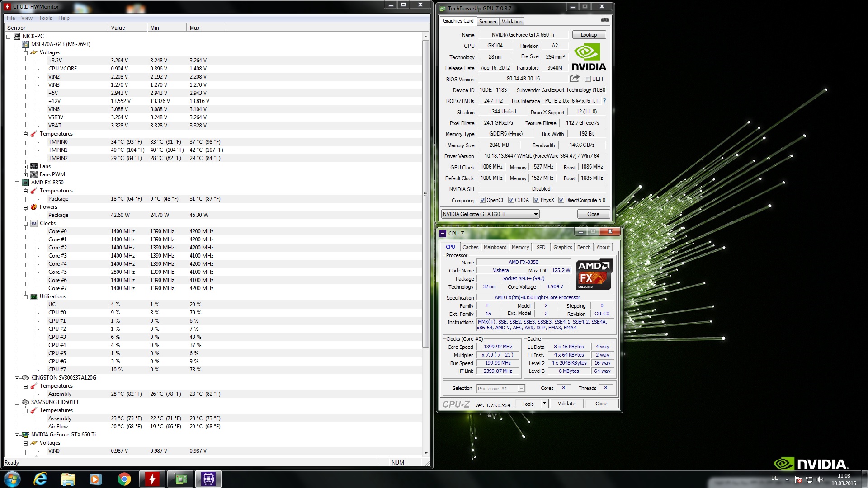The width and height of the screenshot is (868, 488).
Task: Toggle the UEFI checkbox in GPU-Z
Action: click(x=588, y=79)
